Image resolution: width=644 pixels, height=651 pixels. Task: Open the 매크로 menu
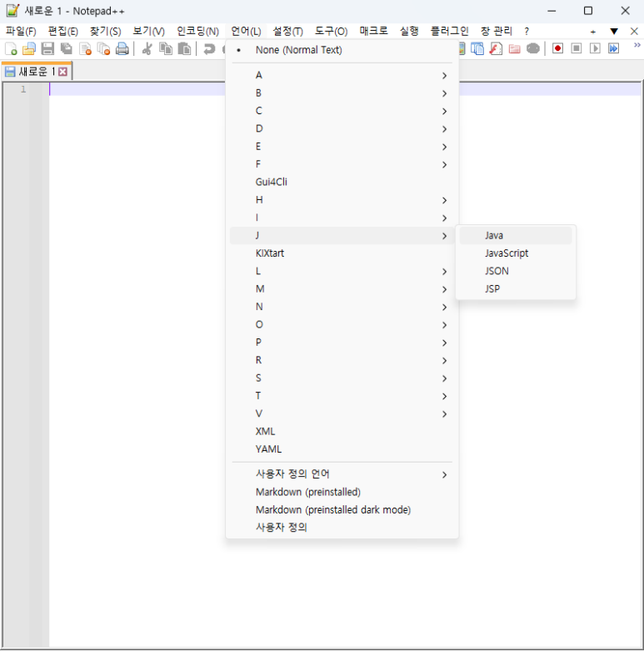tap(374, 31)
